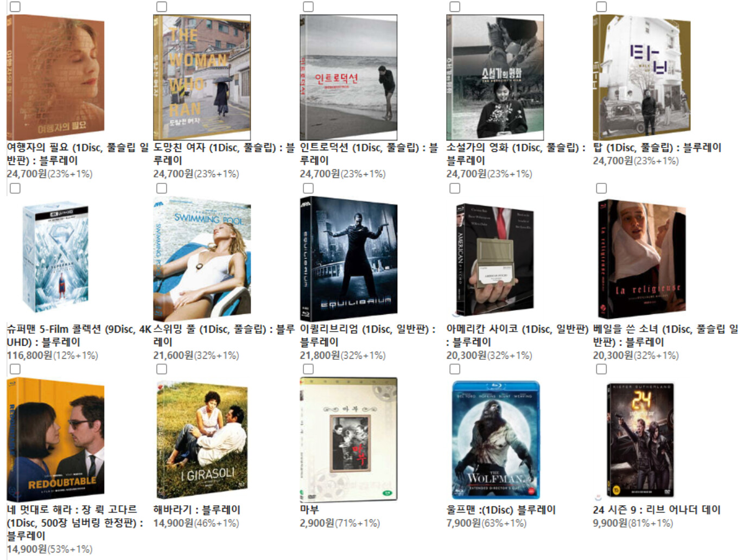Open the 탑 (1Disc, 풀슬립) title link
The width and height of the screenshot is (743, 560).
click(x=657, y=148)
